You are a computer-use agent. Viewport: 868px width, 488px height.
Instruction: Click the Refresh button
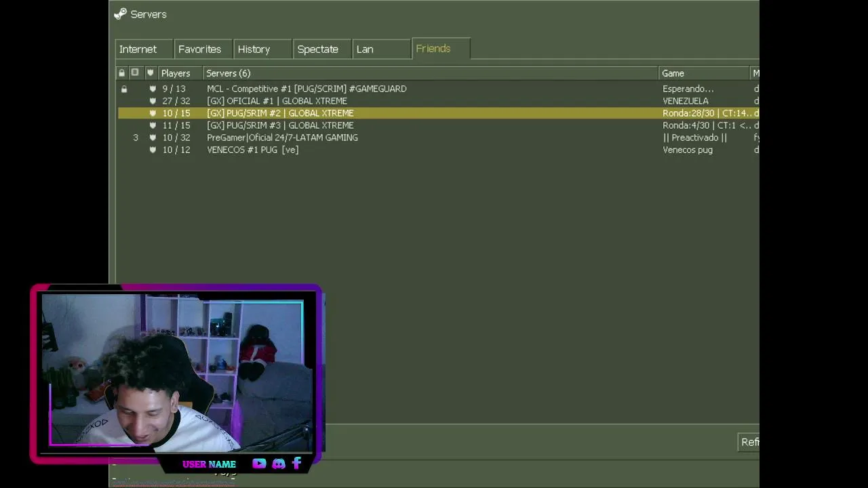[749, 442]
